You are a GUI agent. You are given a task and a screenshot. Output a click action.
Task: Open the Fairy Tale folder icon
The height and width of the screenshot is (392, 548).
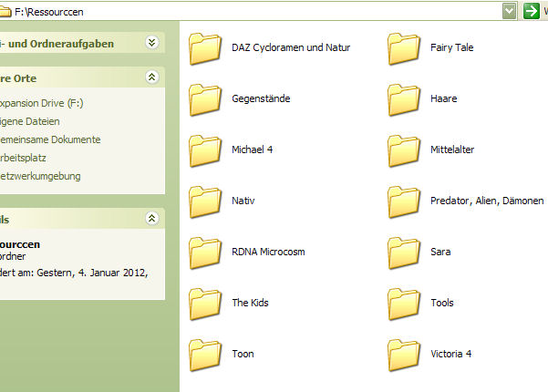coord(404,48)
